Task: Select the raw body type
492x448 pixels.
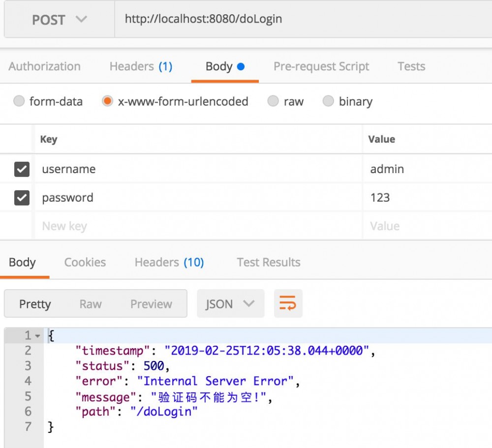Action: pyautogui.click(x=273, y=101)
